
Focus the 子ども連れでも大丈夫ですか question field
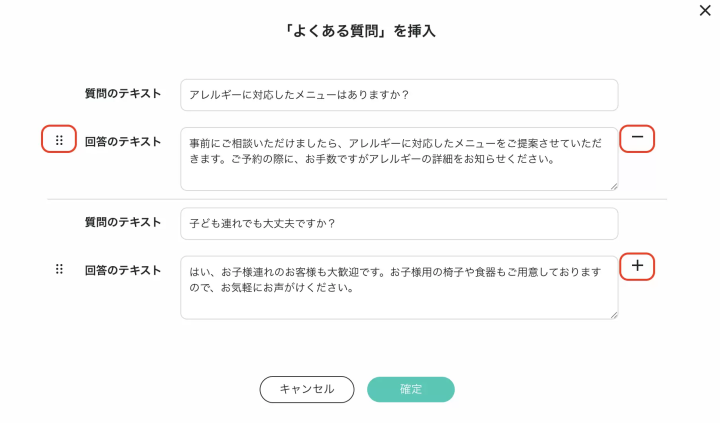click(x=399, y=223)
